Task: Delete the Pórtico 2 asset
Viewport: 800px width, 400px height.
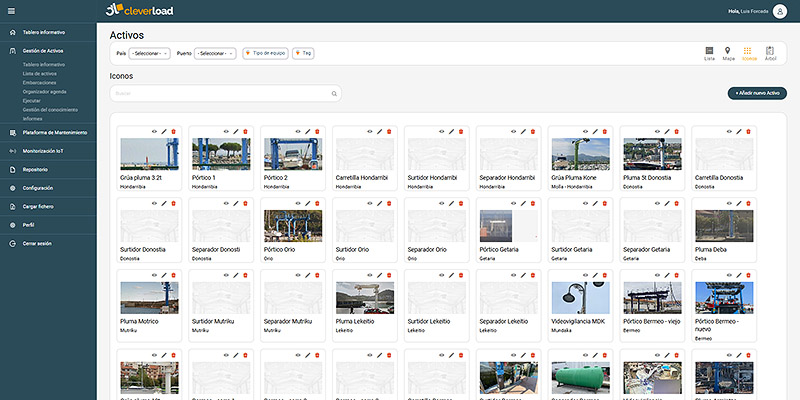Action: [317, 132]
